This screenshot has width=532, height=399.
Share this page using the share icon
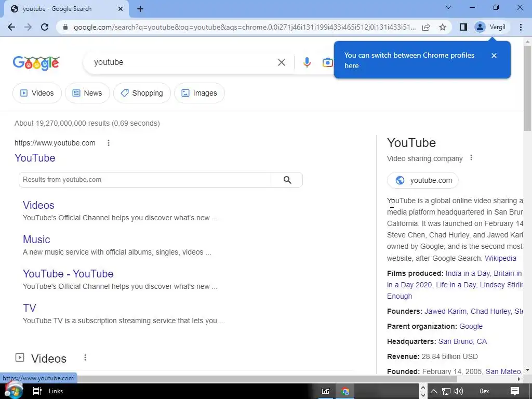[x=426, y=27]
